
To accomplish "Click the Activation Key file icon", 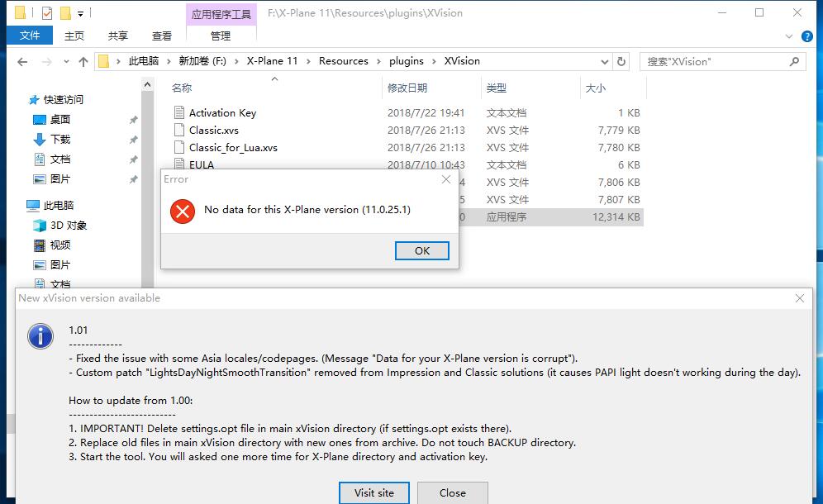I will (x=179, y=112).
